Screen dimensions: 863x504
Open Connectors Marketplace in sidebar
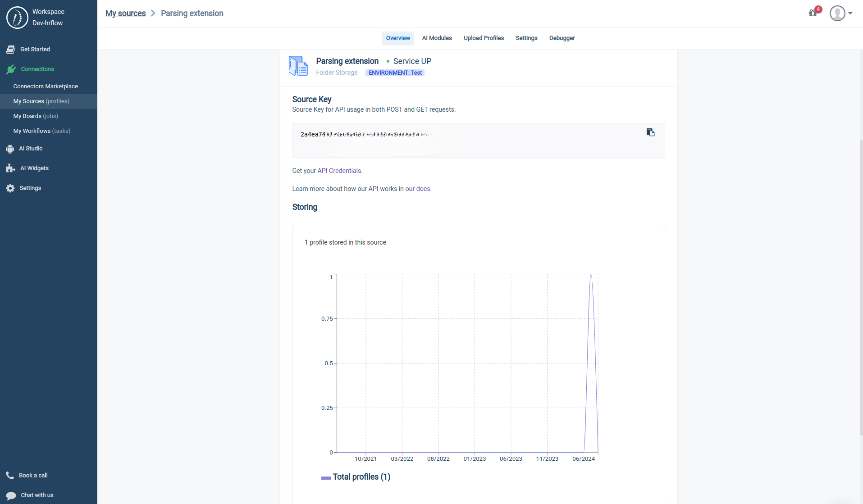(x=45, y=86)
